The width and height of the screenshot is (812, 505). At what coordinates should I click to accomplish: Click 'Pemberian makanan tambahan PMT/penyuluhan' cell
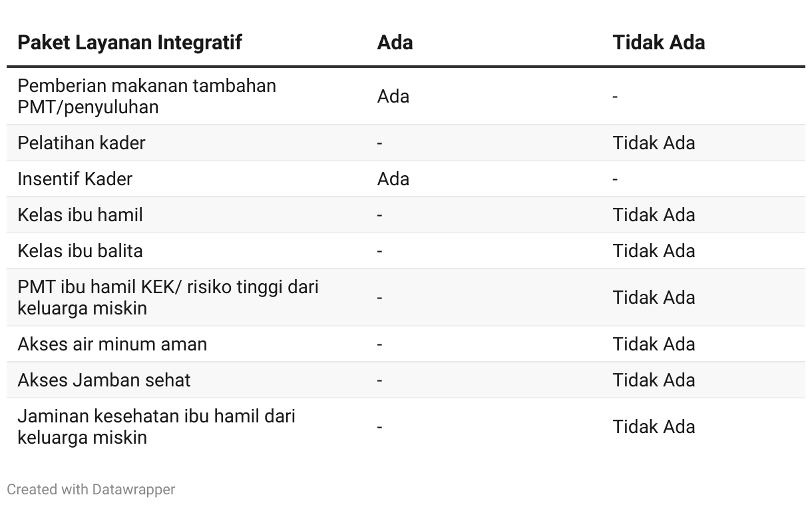click(146, 96)
